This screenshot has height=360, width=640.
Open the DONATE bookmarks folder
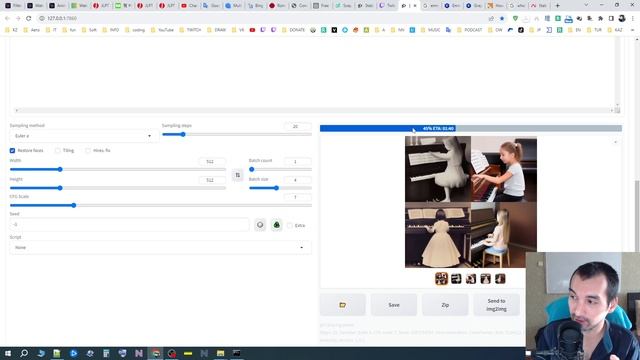click(x=294, y=30)
